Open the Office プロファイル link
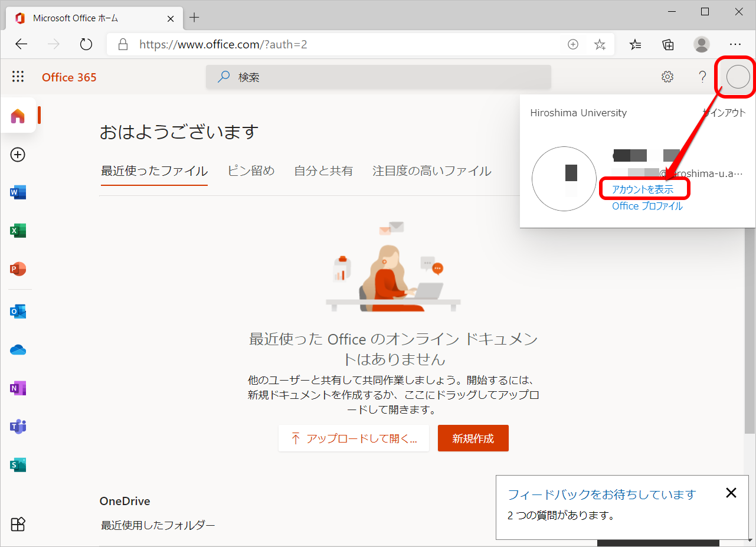This screenshot has width=756, height=547. point(647,206)
